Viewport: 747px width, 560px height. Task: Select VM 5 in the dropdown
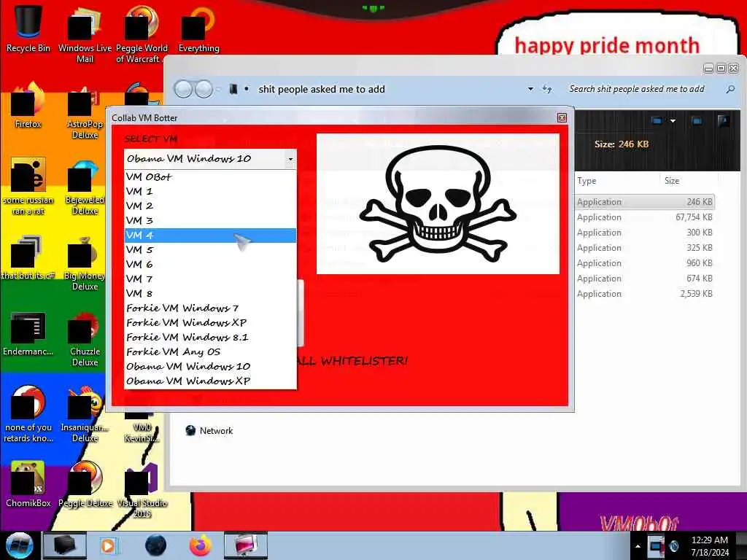[x=210, y=249]
